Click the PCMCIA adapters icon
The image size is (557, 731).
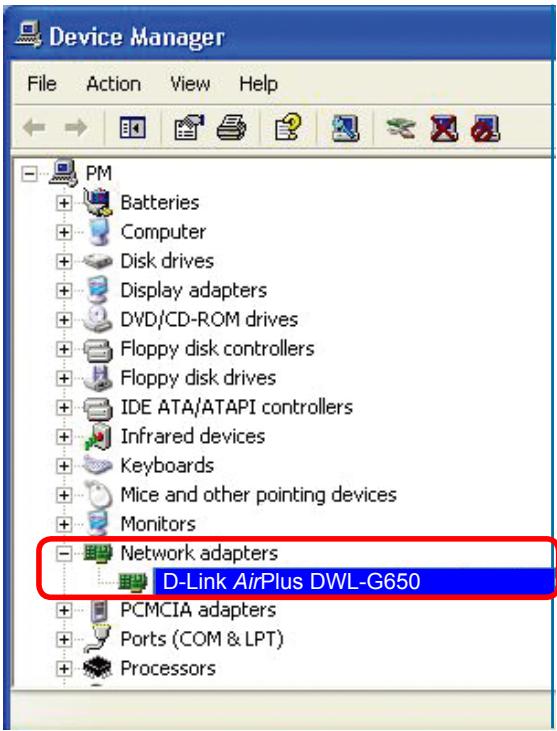(x=98, y=610)
